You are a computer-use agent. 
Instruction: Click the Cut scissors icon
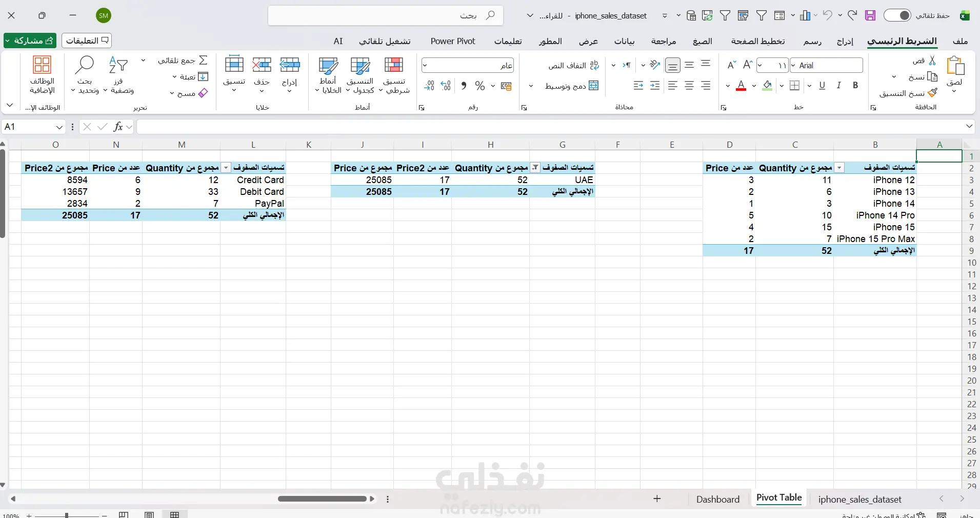pyautogui.click(x=932, y=61)
